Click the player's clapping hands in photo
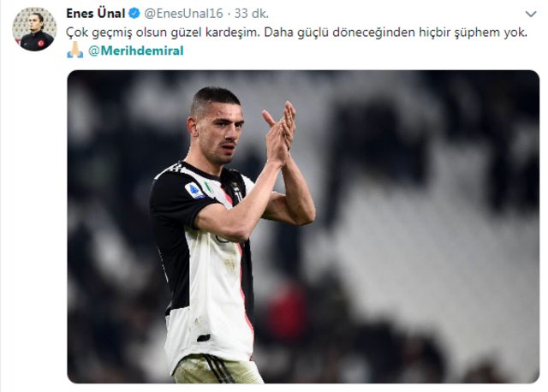This screenshot has width=548, height=392. [280, 133]
